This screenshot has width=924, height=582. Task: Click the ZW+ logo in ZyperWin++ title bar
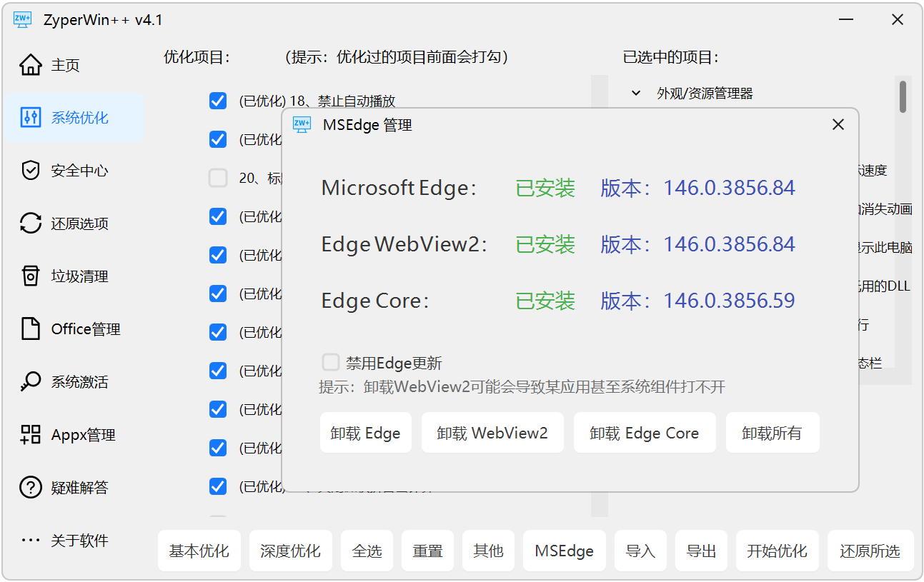point(22,20)
